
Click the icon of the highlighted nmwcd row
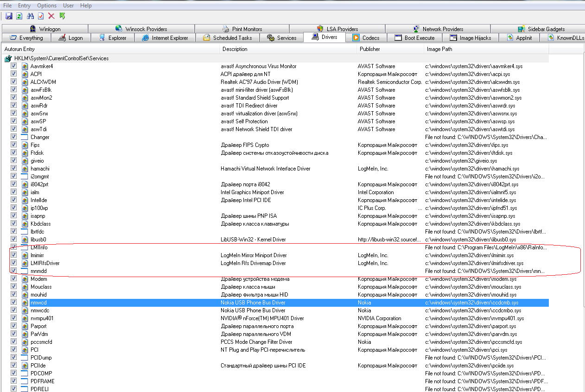[x=25, y=303]
